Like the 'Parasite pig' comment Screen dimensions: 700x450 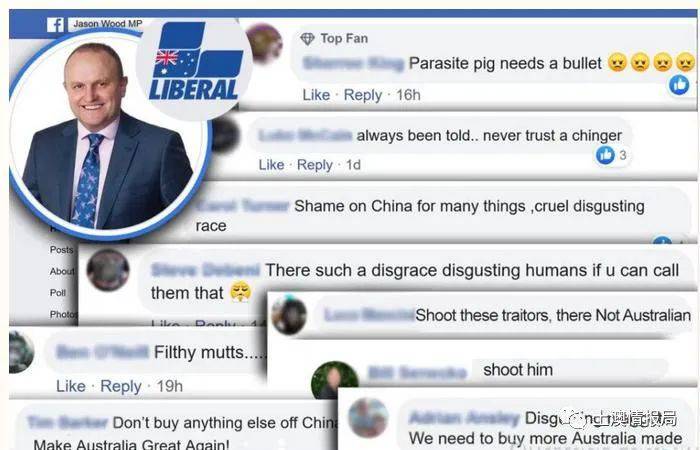(x=316, y=95)
